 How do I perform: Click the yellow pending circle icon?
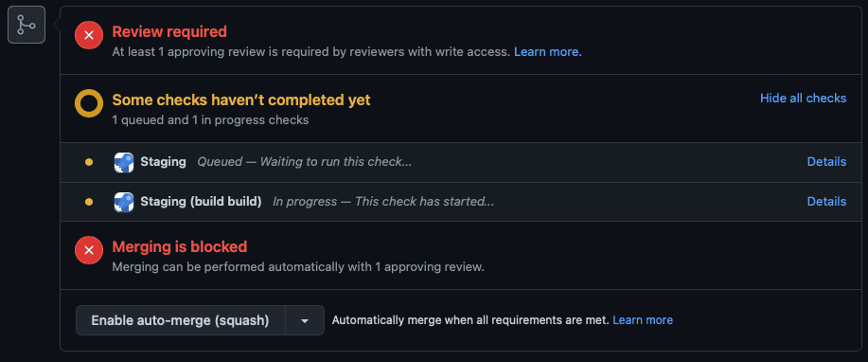89,103
